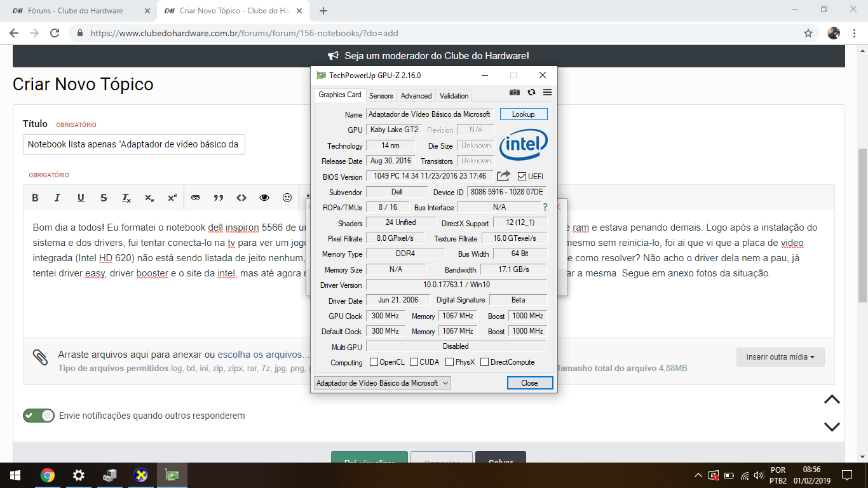Screen dimensions: 868x488
Task: Click the Driver Version value 10.0.17763.1
Action: (x=456, y=285)
